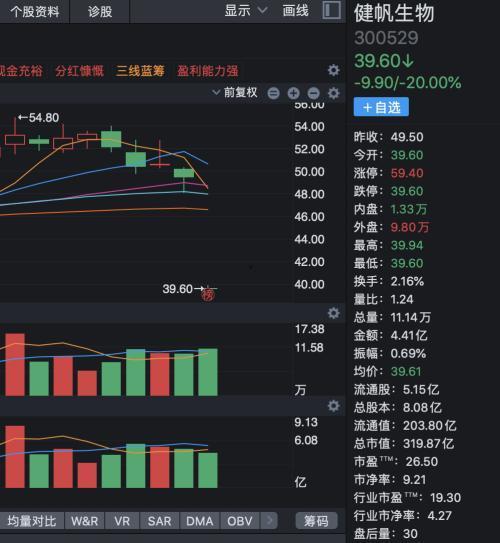Open the 亿 turnover panel settings gear
500x543 pixels.
point(333,406)
